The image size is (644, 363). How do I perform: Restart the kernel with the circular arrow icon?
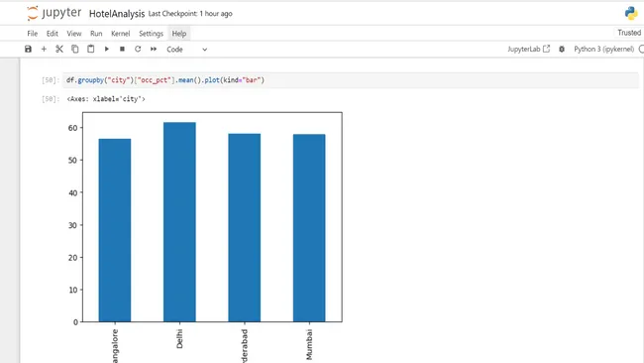pyautogui.click(x=138, y=49)
